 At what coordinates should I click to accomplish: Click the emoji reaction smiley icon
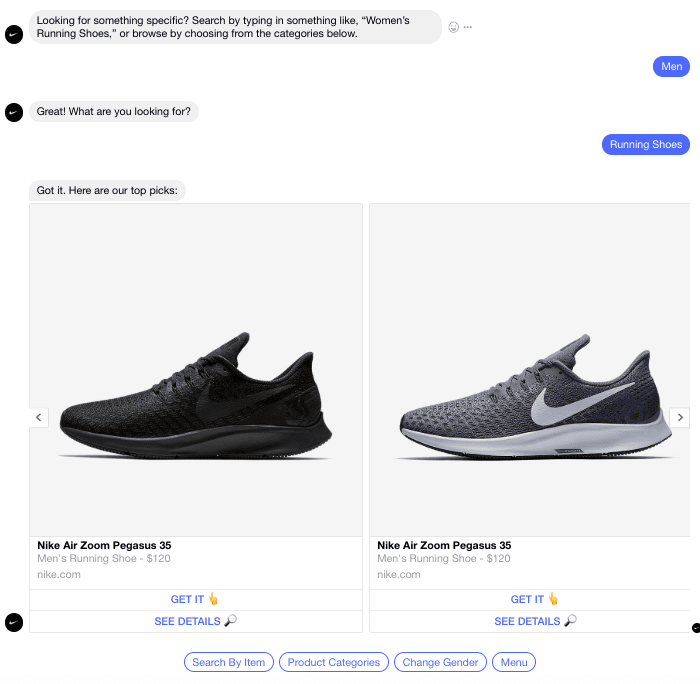(x=454, y=27)
